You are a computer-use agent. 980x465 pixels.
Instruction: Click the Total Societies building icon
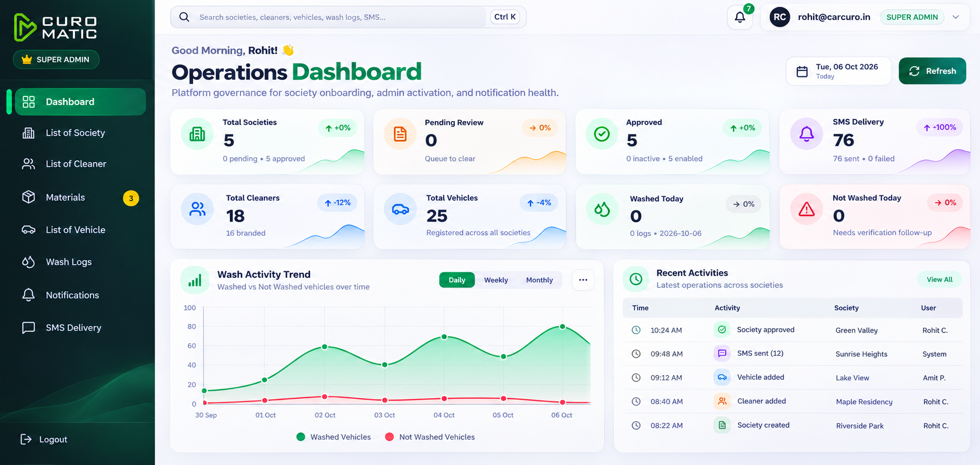point(197,134)
